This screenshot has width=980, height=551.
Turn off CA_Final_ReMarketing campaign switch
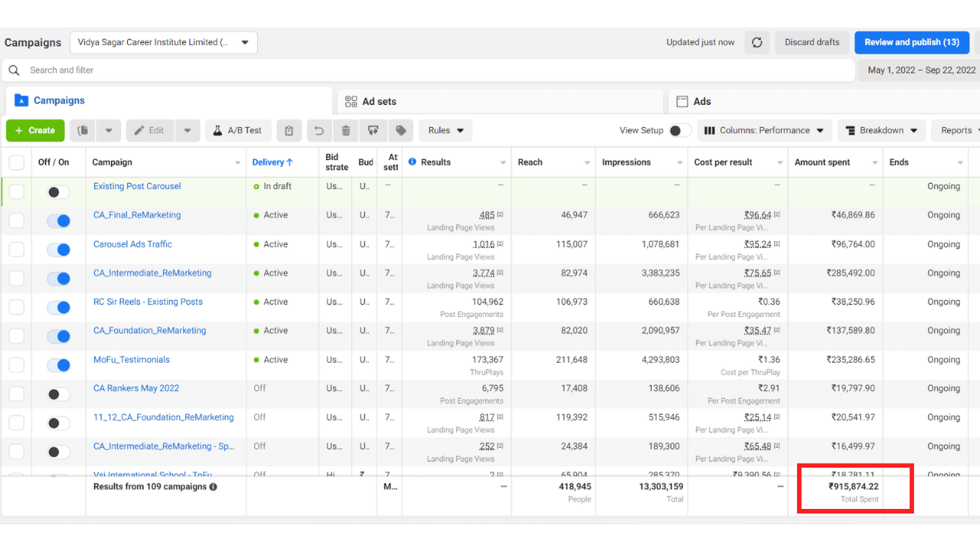[x=58, y=221]
